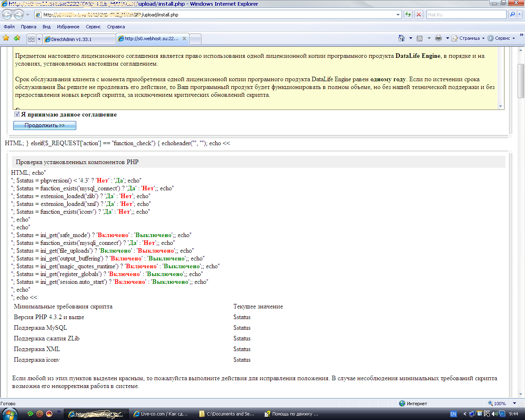Viewport: 525px width, 420px height.
Task: Click the browser Back arrow button
Action: click(7, 14)
